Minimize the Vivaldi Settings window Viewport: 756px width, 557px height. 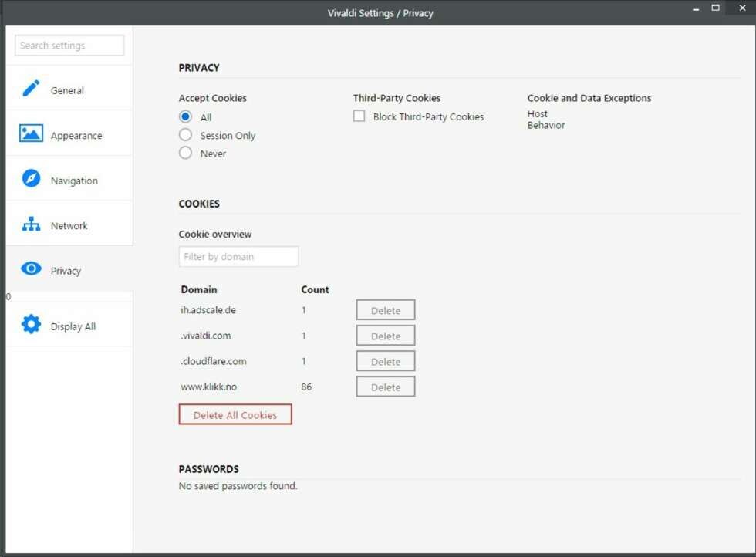click(x=696, y=10)
